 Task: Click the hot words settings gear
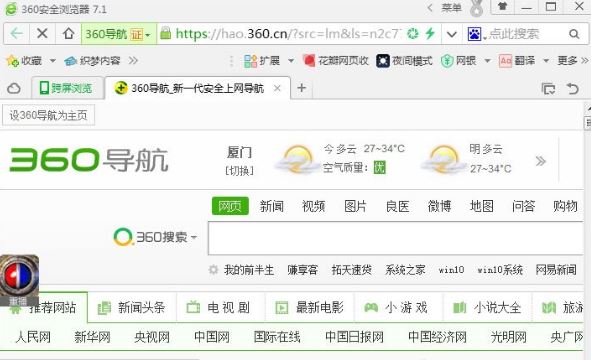(213, 270)
